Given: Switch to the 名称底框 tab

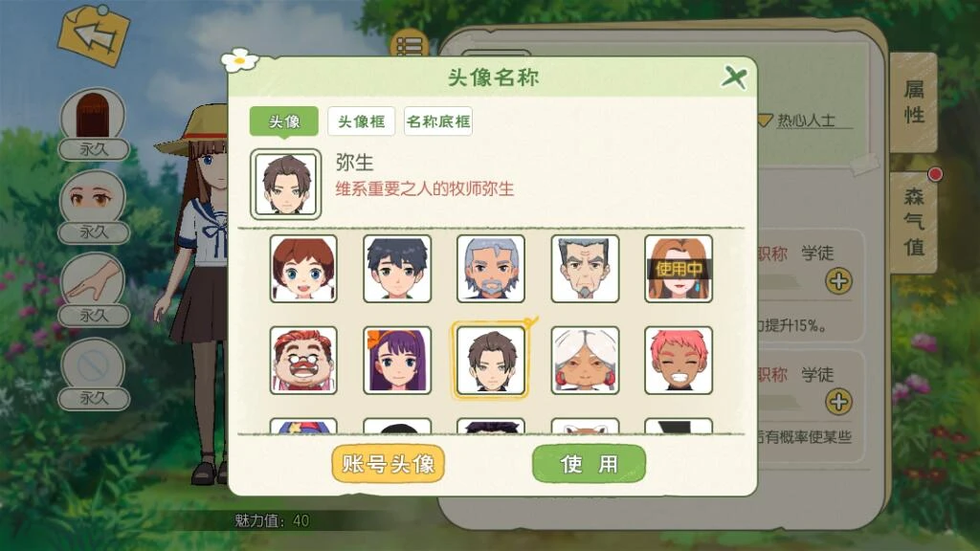Looking at the screenshot, I should 438,121.
